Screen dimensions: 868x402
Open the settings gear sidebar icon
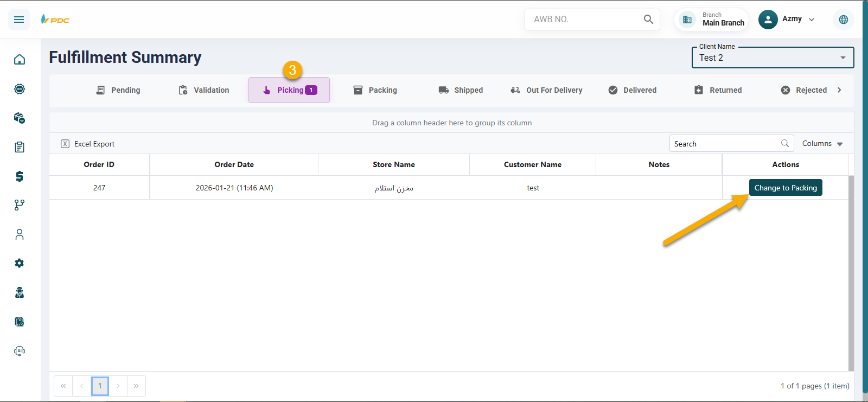(x=20, y=263)
